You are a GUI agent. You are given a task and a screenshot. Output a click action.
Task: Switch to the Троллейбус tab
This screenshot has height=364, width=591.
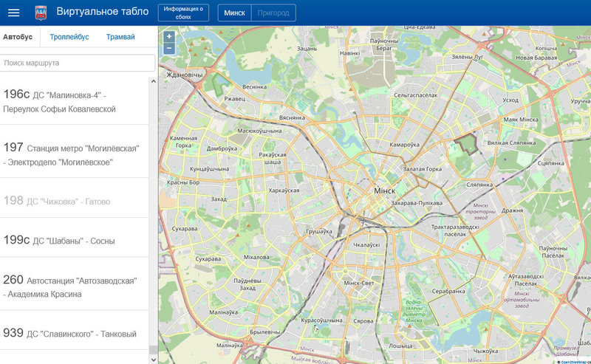69,37
